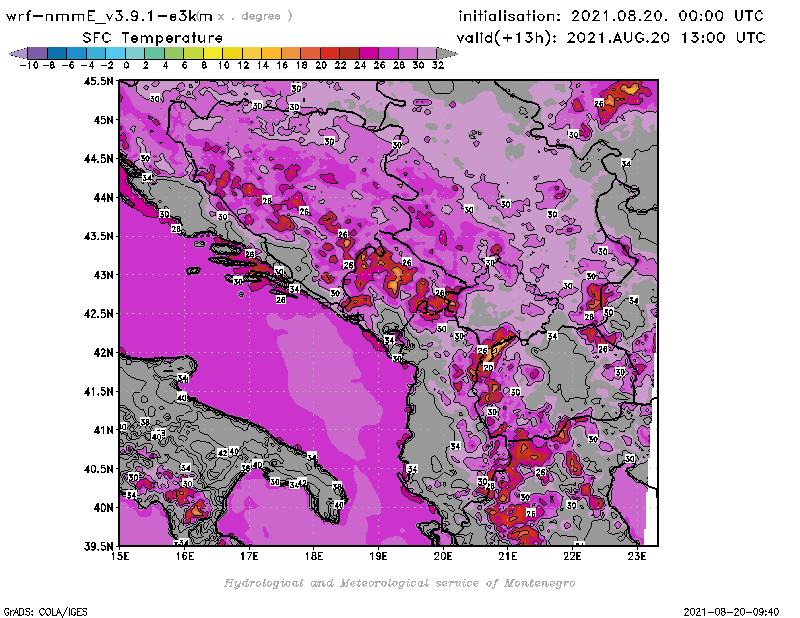This screenshot has width=800, height=618.
Task: Select the dark blue swatch between -8 and -6
Action: pyautogui.click(x=57, y=53)
